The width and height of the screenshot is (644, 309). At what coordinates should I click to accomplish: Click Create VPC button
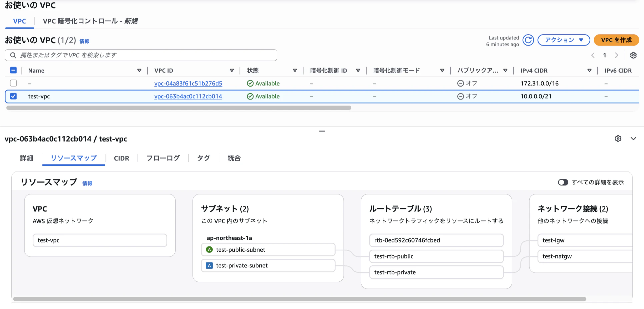(616, 40)
